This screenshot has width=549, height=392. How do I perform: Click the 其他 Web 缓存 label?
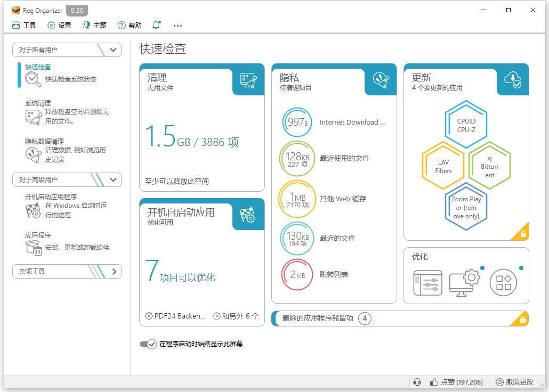(x=343, y=199)
